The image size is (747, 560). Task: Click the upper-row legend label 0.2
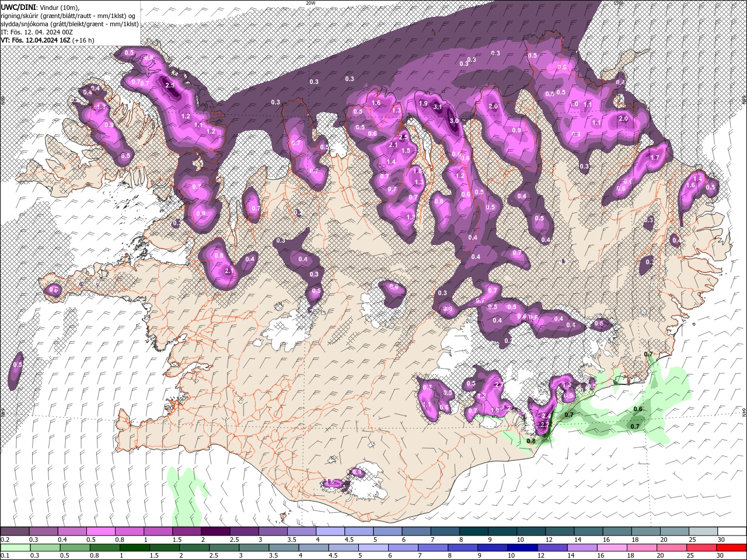coord(5,540)
